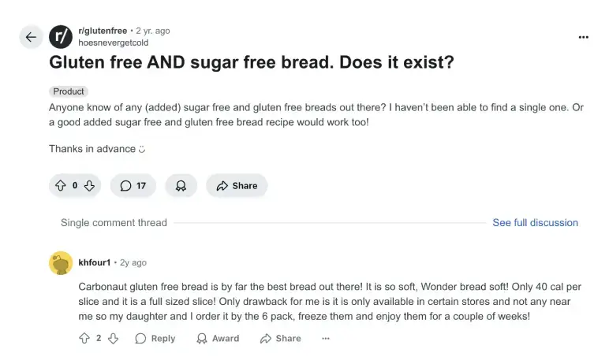Click the back arrow button
Viewport: 609px width, 364px height.
[x=31, y=37]
